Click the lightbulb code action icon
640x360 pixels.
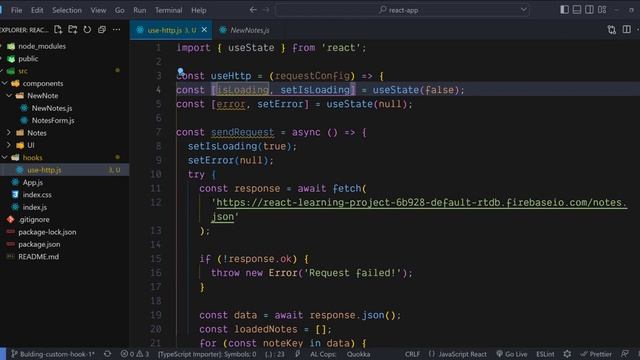180,71
